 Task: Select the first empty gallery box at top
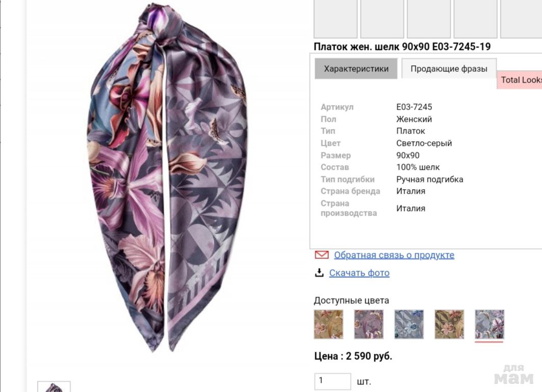[x=335, y=18]
